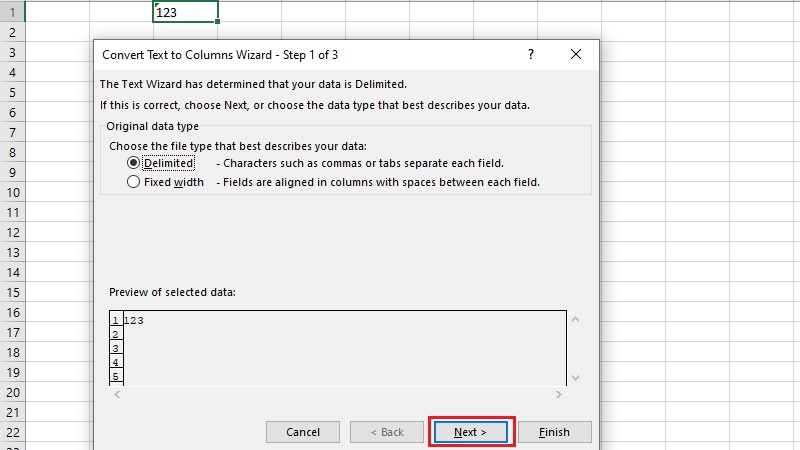
Task: Cancel the Convert Text to Columns wizard
Action: [303, 432]
